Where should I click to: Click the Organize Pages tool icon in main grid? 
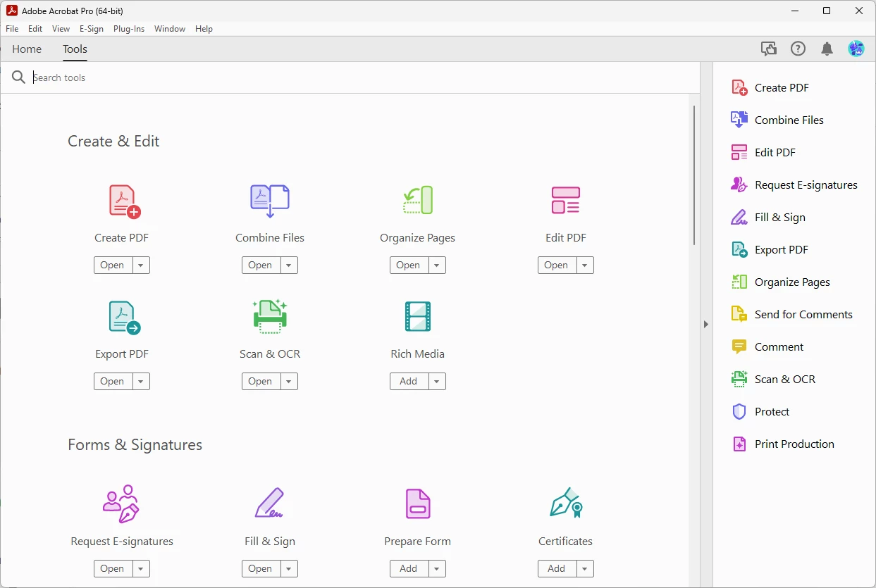point(417,201)
